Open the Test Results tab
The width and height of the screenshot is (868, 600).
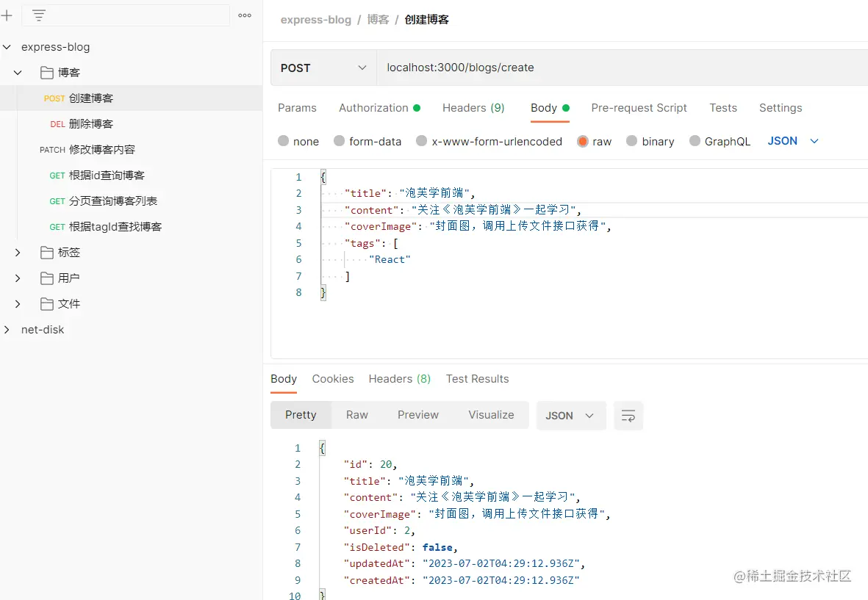pos(477,379)
